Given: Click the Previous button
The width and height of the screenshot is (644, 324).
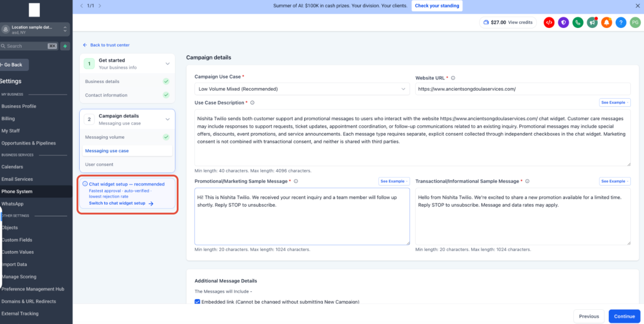Looking at the screenshot, I should [x=589, y=316].
